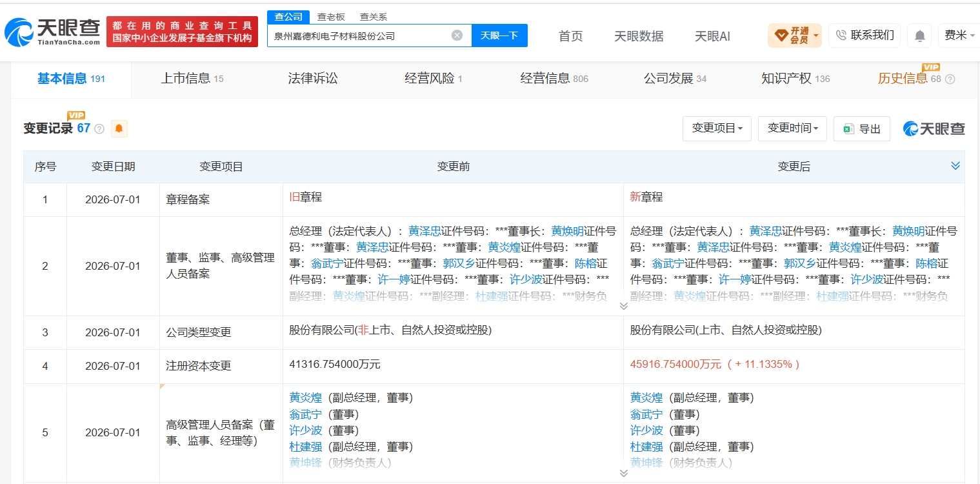Click 黄泽忠 link after 总经理 in 变更前
980x484 pixels.
425,231
